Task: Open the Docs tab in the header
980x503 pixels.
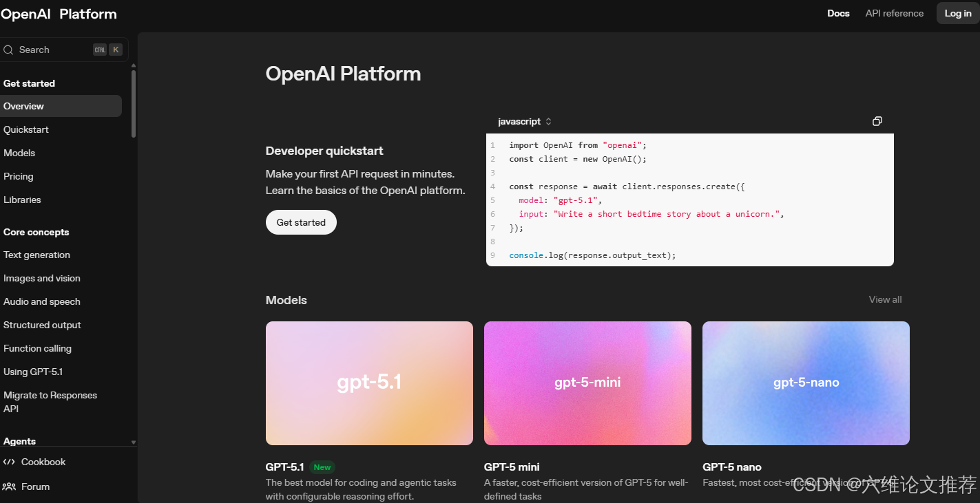Action: 838,13
